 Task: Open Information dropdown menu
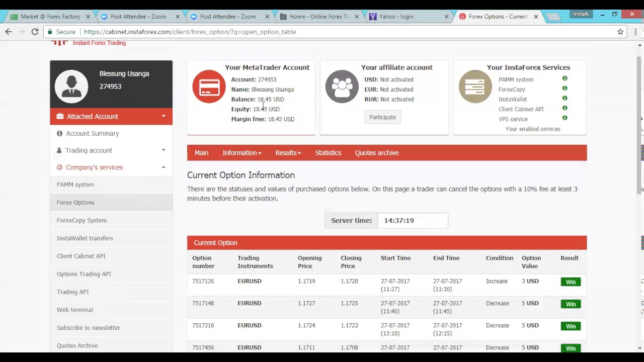(x=242, y=153)
